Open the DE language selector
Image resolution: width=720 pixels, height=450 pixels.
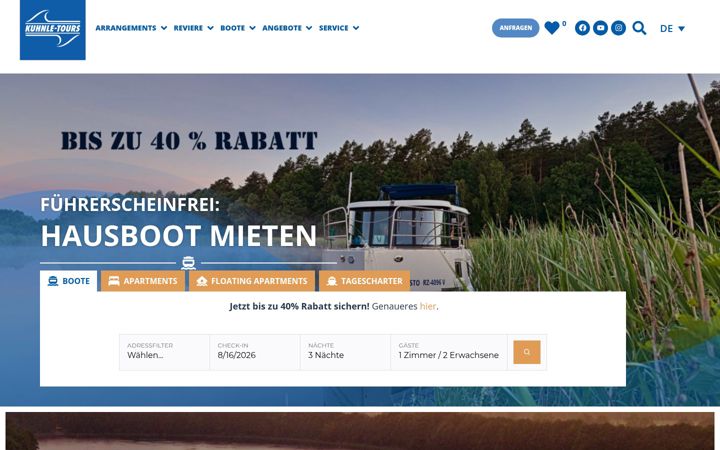672,28
